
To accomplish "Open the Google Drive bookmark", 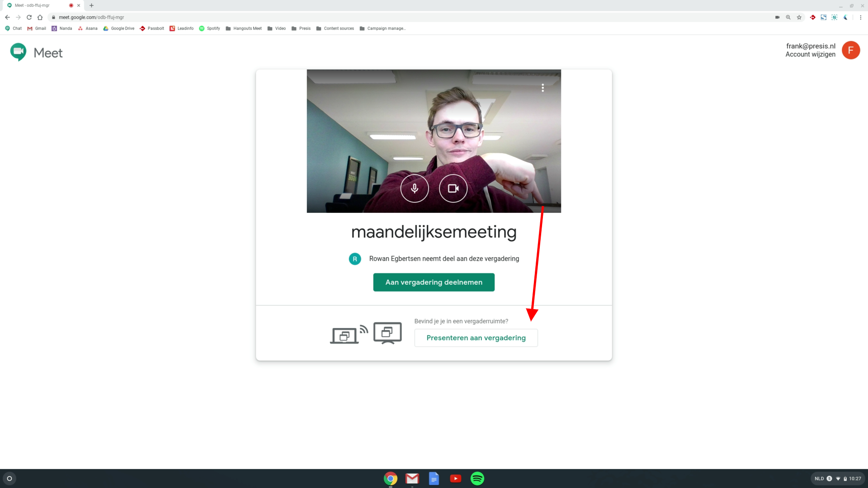I will pos(119,28).
